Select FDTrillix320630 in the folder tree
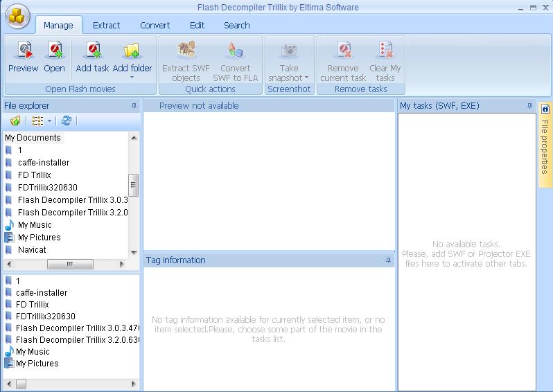This screenshot has height=392, width=553. pyautogui.click(x=48, y=187)
